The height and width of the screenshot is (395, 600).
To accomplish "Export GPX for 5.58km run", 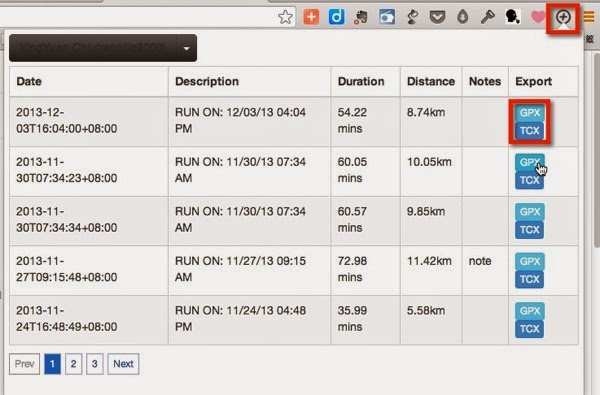I will point(530,311).
